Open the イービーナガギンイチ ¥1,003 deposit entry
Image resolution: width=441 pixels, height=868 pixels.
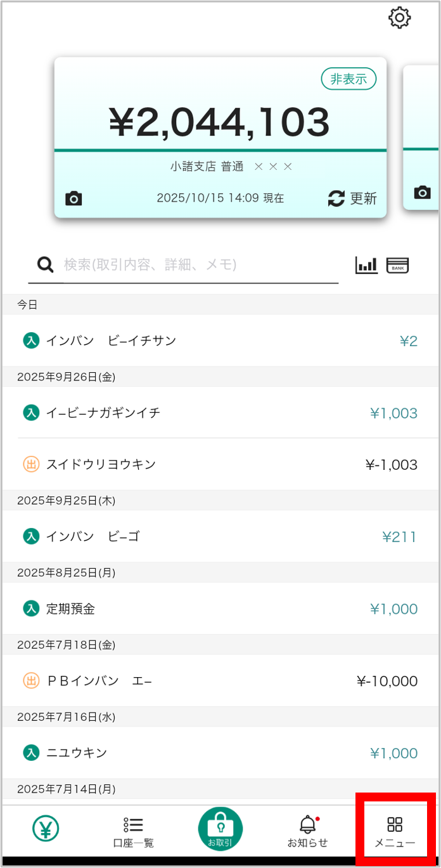pos(220,413)
